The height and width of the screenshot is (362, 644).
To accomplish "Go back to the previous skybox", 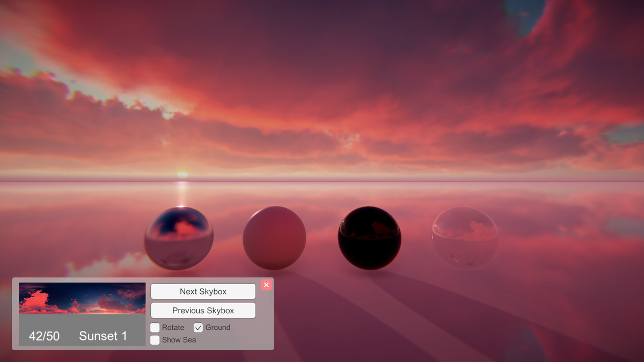I will (203, 310).
